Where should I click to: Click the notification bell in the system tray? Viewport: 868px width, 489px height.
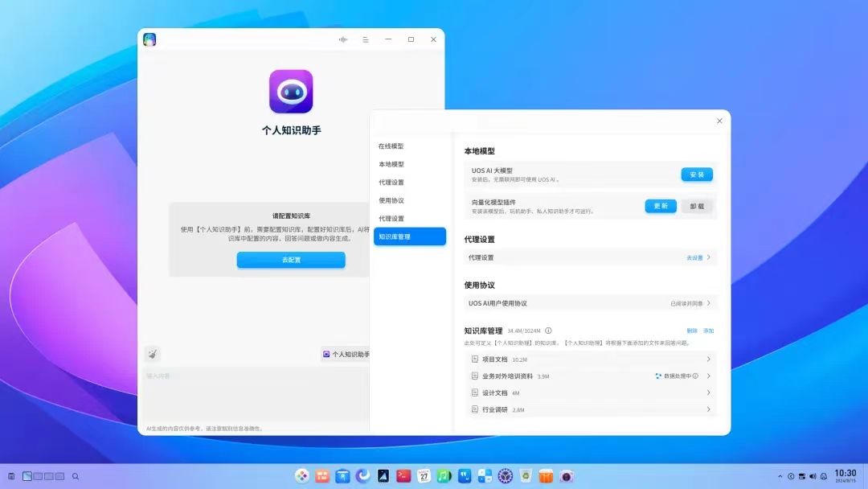(x=824, y=476)
